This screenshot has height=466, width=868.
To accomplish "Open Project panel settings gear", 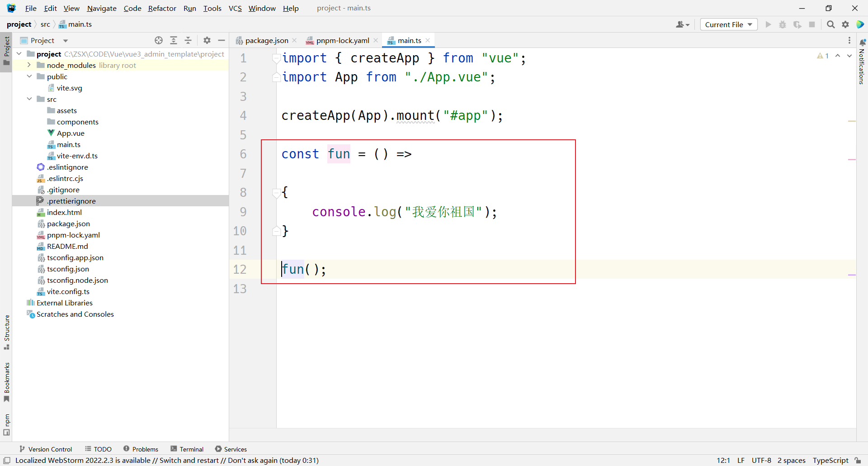I will click(x=207, y=40).
